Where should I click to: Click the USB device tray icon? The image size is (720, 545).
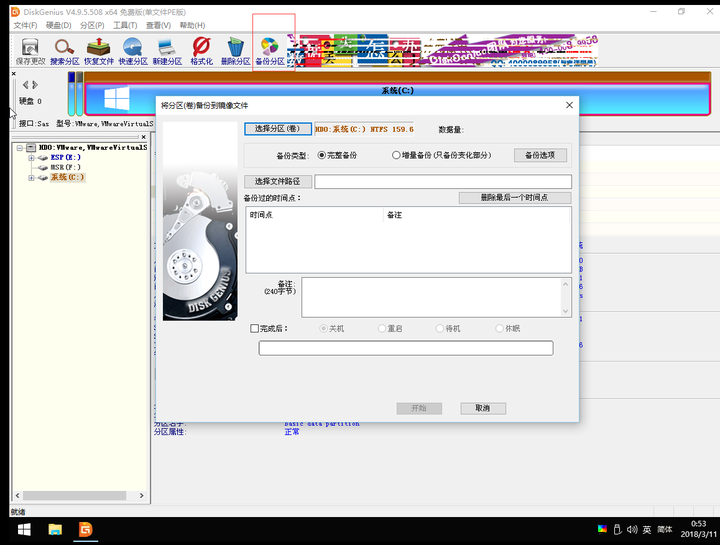(618, 529)
